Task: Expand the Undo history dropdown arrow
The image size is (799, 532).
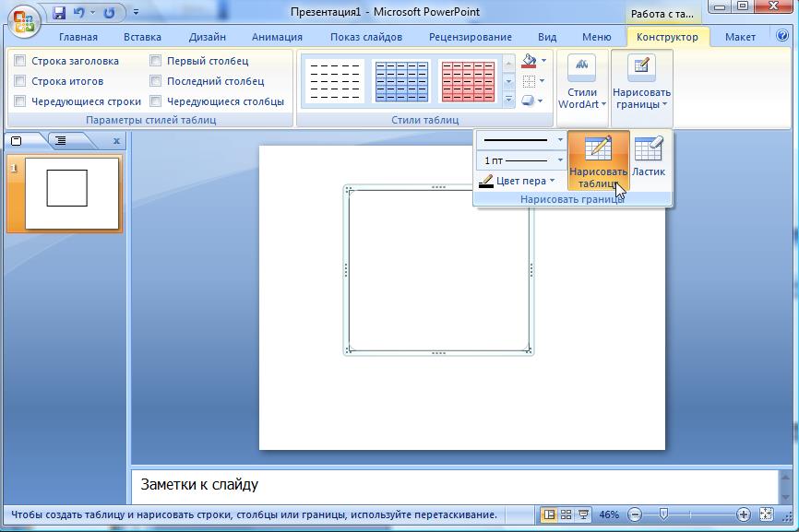Action: click(x=93, y=13)
